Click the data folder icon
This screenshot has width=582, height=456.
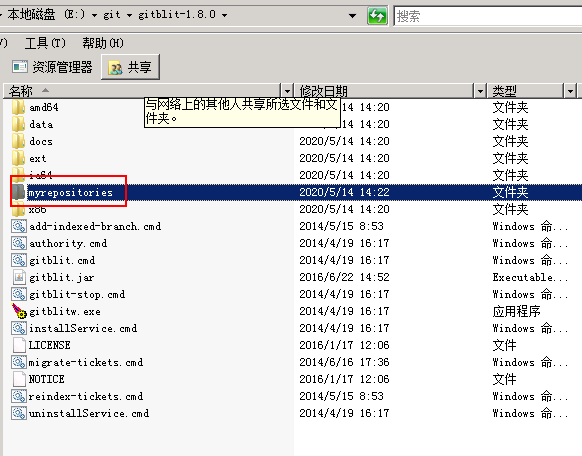click(18, 124)
